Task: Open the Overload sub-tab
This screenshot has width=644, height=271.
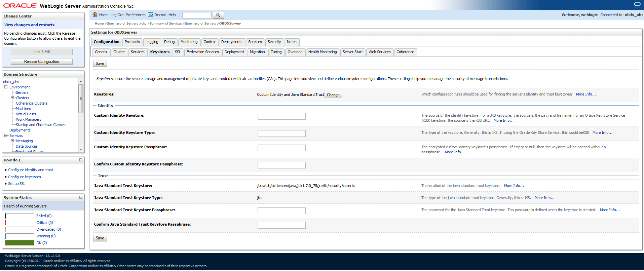Action: 295,52
